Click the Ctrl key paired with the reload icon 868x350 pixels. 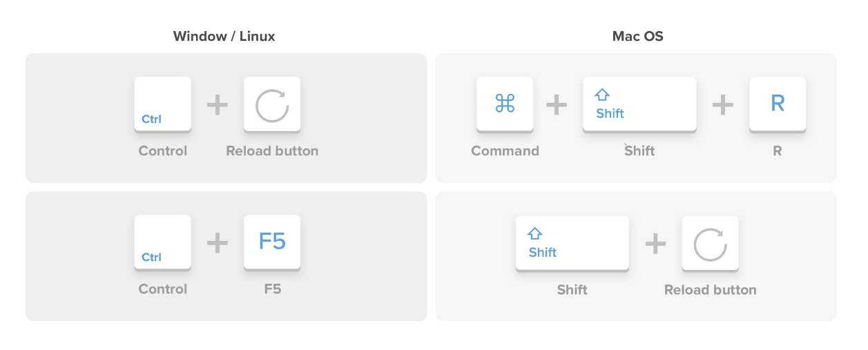point(162,104)
